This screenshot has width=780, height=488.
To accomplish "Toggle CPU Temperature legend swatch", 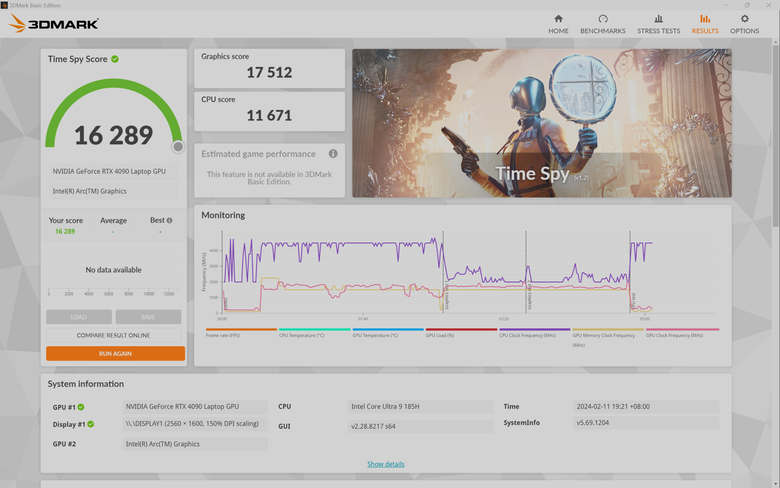I will point(314,329).
